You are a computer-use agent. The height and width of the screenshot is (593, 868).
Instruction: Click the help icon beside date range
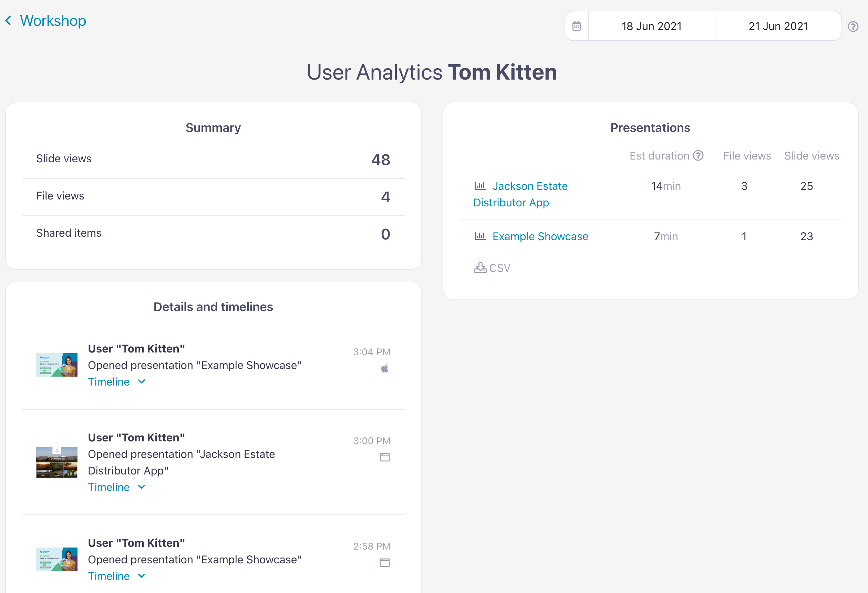853,27
